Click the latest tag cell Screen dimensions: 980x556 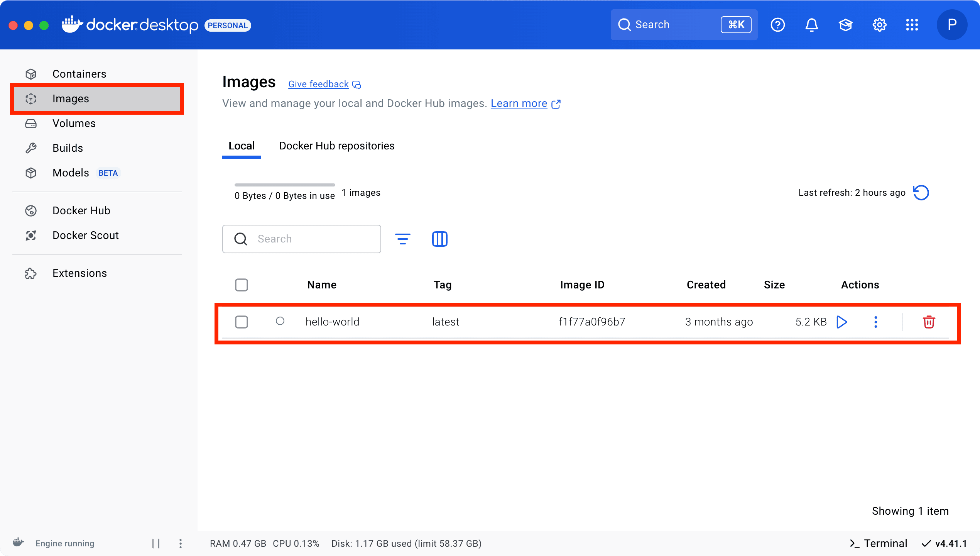(446, 322)
